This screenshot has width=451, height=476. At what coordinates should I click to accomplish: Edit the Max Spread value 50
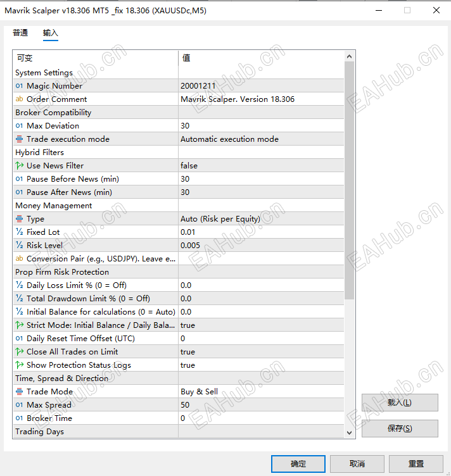coord(261,405)
